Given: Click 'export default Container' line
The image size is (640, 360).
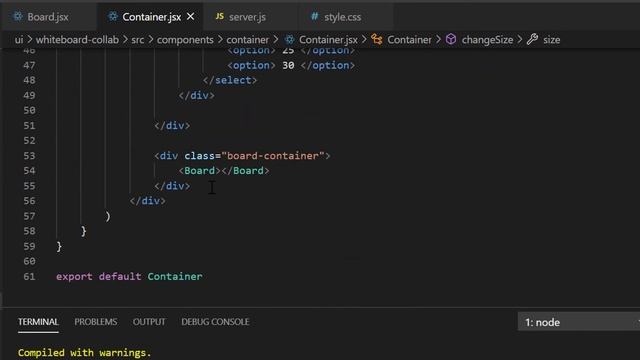Looking at the screenshot, I should (x=129, y=277).
